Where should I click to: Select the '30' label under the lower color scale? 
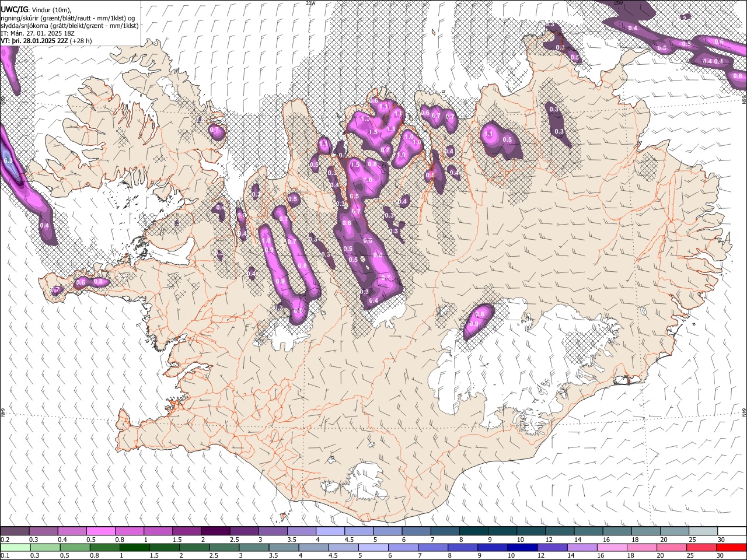point(721,556)
